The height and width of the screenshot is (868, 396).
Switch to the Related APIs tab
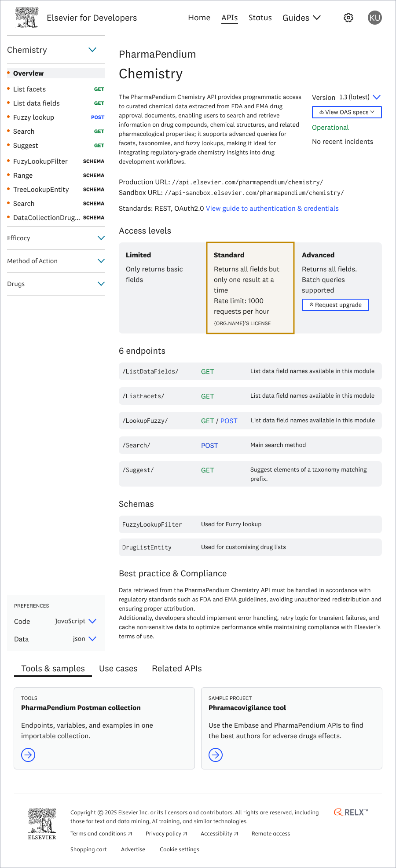[177, 669]
